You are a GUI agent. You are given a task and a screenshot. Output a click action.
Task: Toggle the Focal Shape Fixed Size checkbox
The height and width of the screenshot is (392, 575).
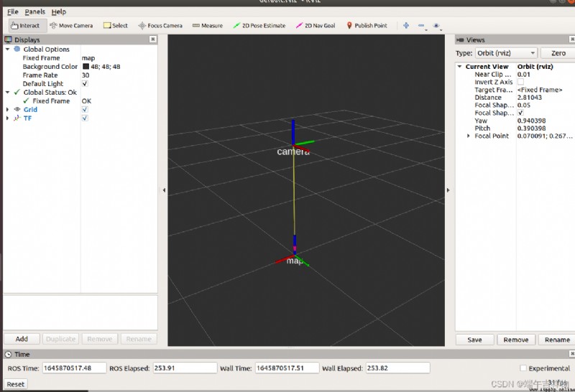click(520, 113)
